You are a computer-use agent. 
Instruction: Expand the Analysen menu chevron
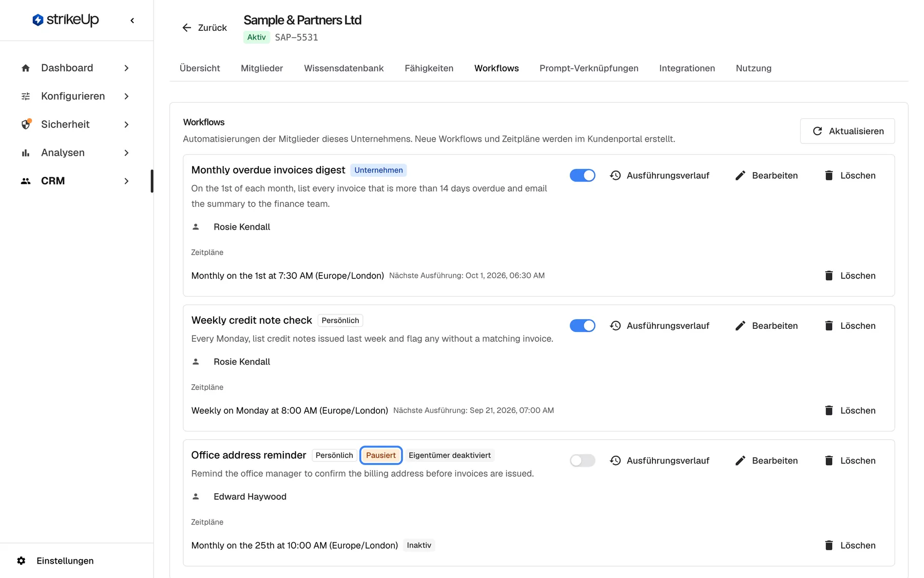[x=126, y=153]
